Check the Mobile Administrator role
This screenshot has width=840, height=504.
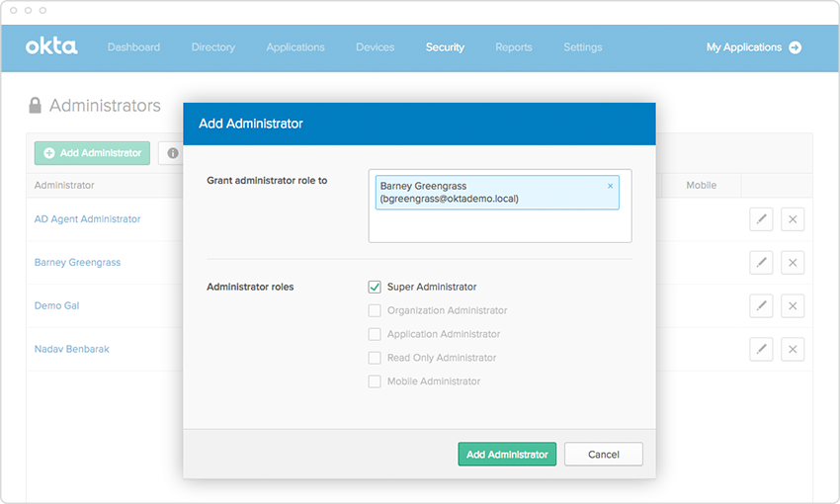click(375, 381)
